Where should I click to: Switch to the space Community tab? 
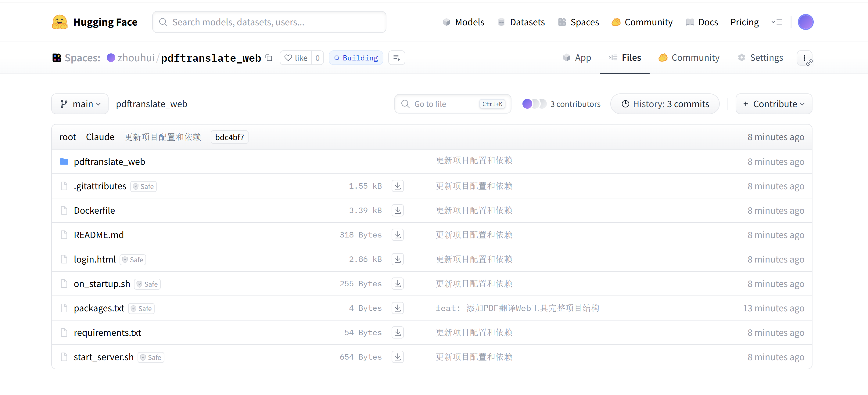[689, 58]
